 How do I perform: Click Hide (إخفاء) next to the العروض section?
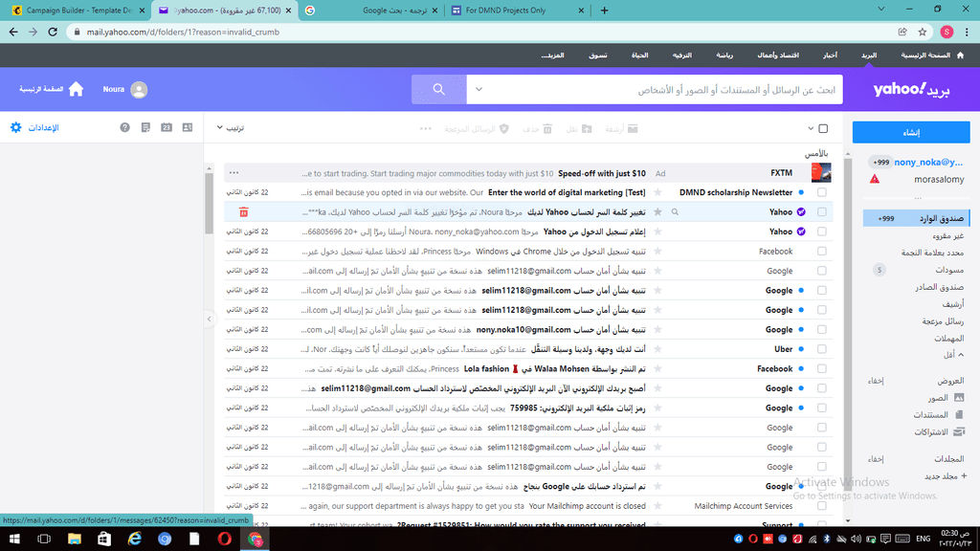pos(876,381)
